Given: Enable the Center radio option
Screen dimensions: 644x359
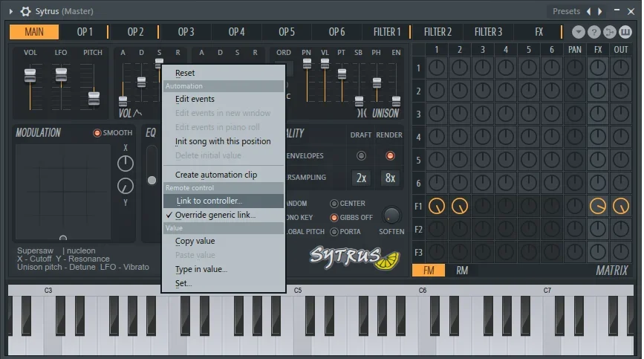Looking at the screenshot, I should (334, 204).
